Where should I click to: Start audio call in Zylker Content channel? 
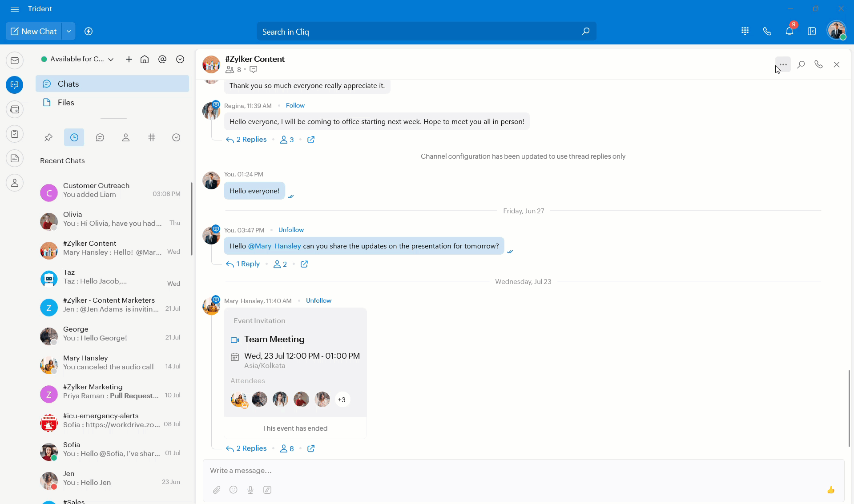point(818,64)
